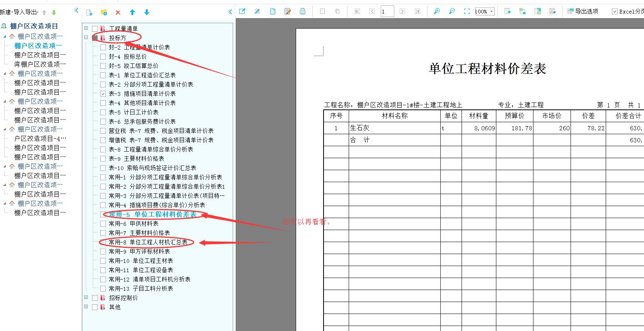Select 增值税 表-7 规费、税金项目清单计价表
The height and width of the screenshot is (331, 644).
(x=161, y=140)
